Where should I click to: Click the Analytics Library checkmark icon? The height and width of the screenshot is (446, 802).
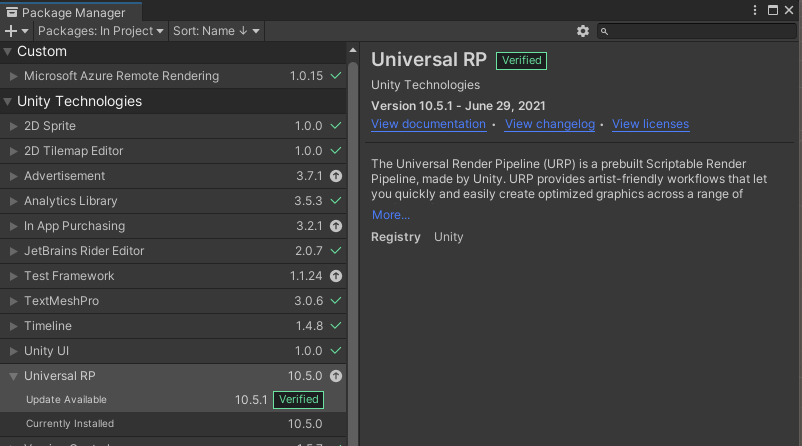[x=336, y=201]
